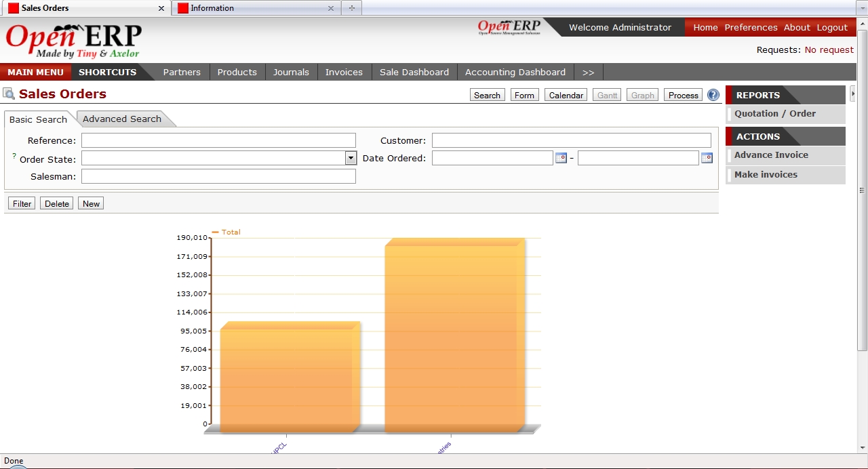Expand the overflow menu arrows after Accounting Dashboard
Screen dimensions: 868x469
[588, 72]
